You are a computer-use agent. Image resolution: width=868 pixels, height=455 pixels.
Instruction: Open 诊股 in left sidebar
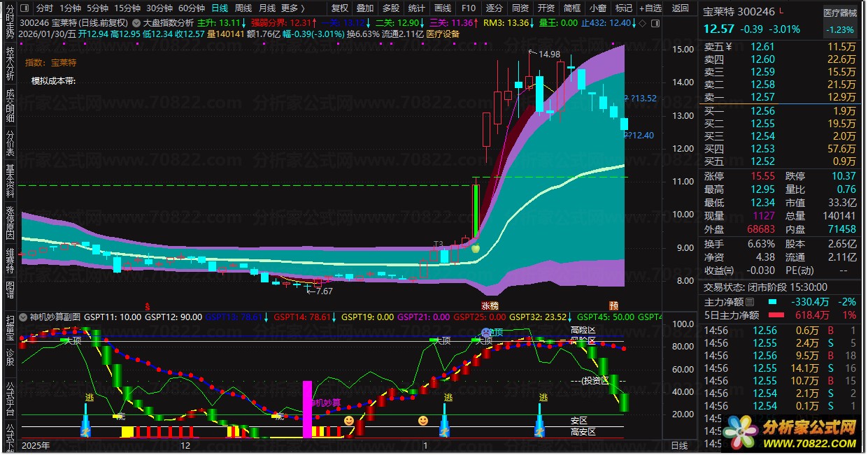pyautogui.click(x=10, y=357)
